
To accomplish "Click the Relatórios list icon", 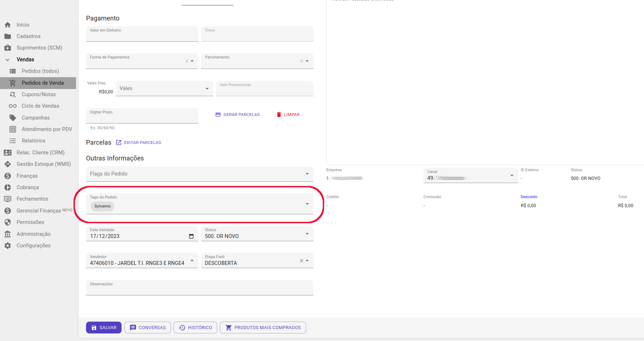I will tap(13, 141).
